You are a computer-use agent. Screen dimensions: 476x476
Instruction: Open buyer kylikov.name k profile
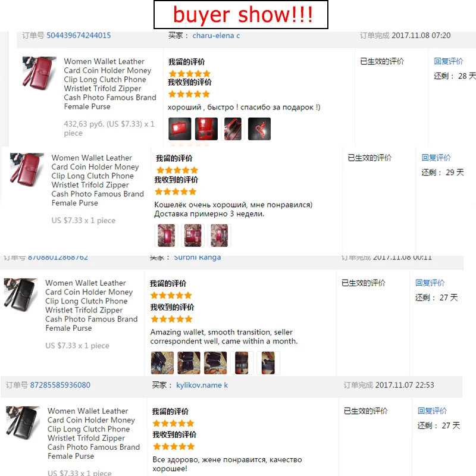tap(202, 385)
